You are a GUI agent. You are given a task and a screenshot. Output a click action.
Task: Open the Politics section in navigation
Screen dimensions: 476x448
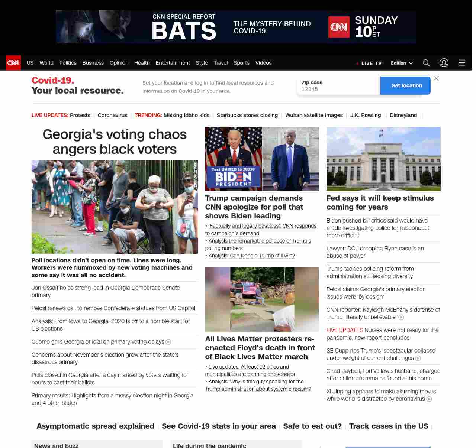pos(68,63)
